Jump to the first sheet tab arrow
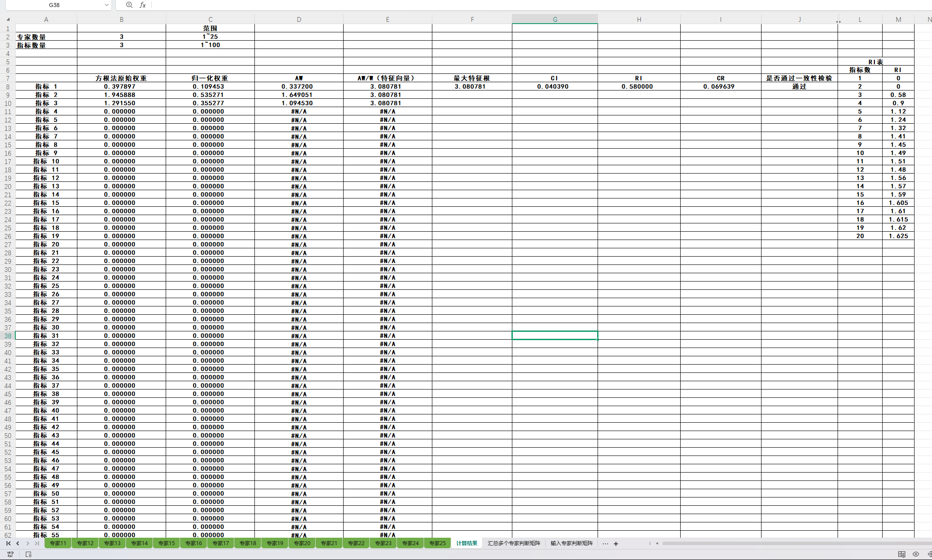Viewport: 932px width, 560px height. click(x=8, y=543)
